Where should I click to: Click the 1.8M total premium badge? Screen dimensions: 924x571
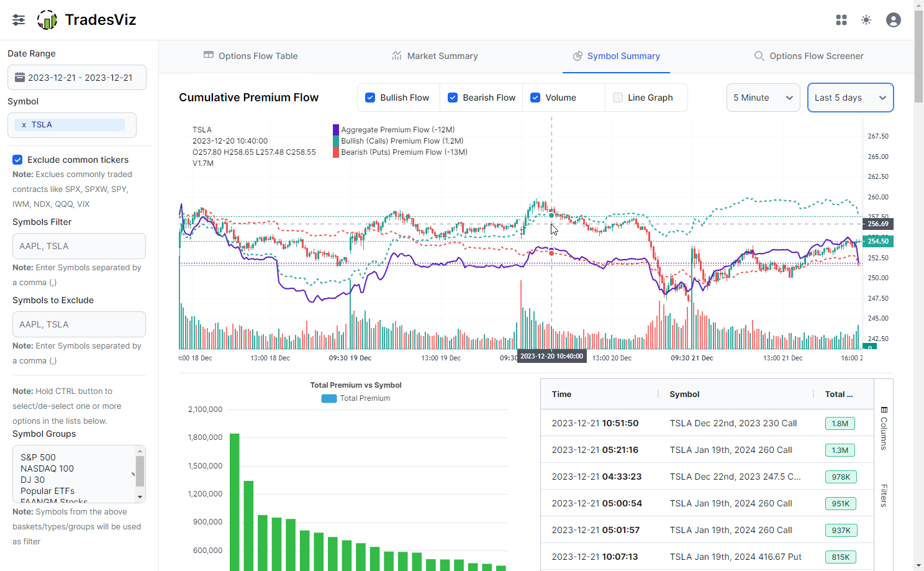[x=840, y=424]
